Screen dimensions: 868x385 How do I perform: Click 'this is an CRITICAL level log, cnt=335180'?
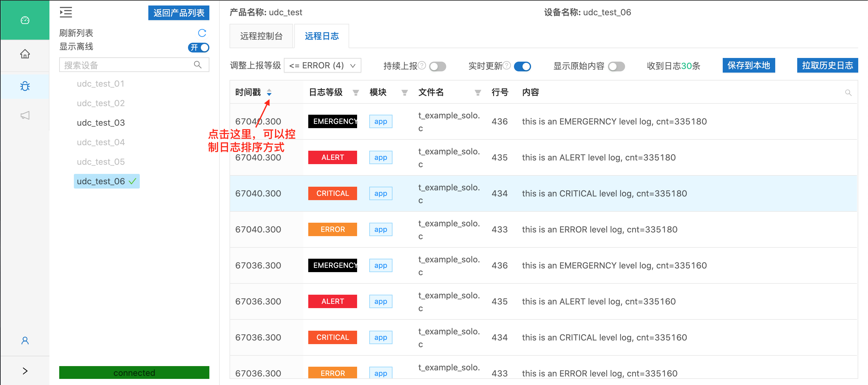click(604, 194)
